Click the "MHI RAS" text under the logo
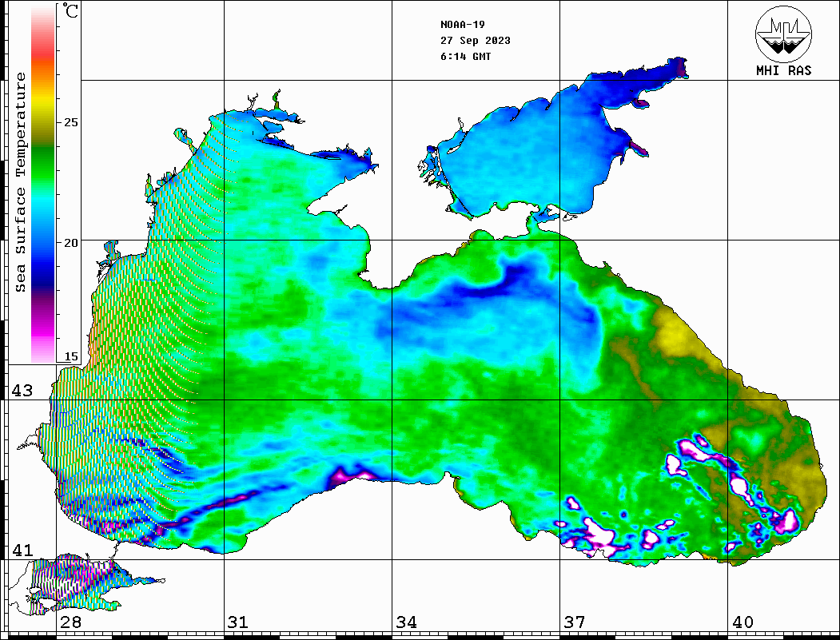 click(783, 71)
